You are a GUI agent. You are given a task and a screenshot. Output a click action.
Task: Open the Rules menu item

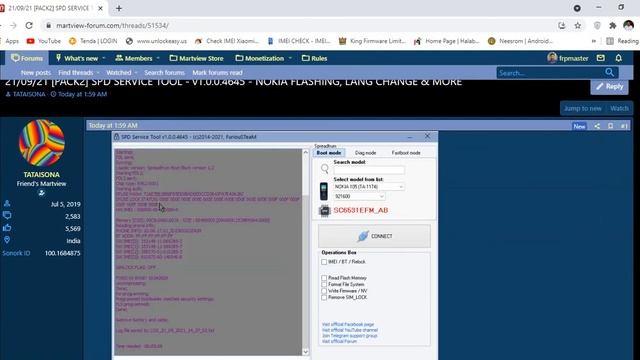pyautogui.click(x=314, y=58)
